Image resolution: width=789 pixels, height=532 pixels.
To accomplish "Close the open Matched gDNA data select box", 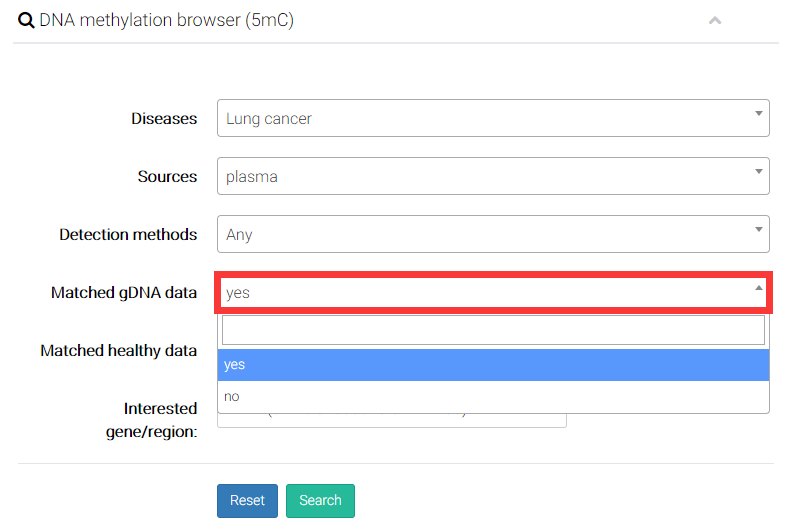I will (480, 293).
